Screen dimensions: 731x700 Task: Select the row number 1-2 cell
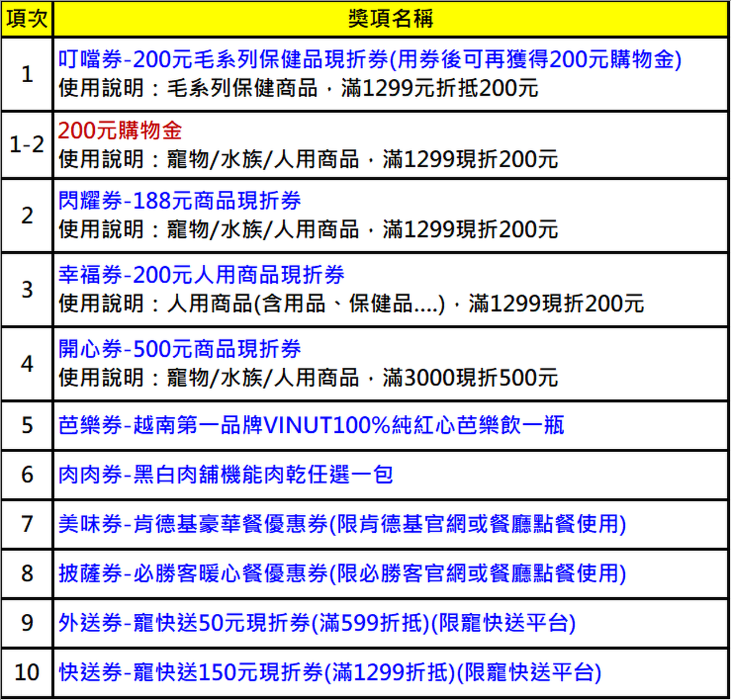click(27, 145)
